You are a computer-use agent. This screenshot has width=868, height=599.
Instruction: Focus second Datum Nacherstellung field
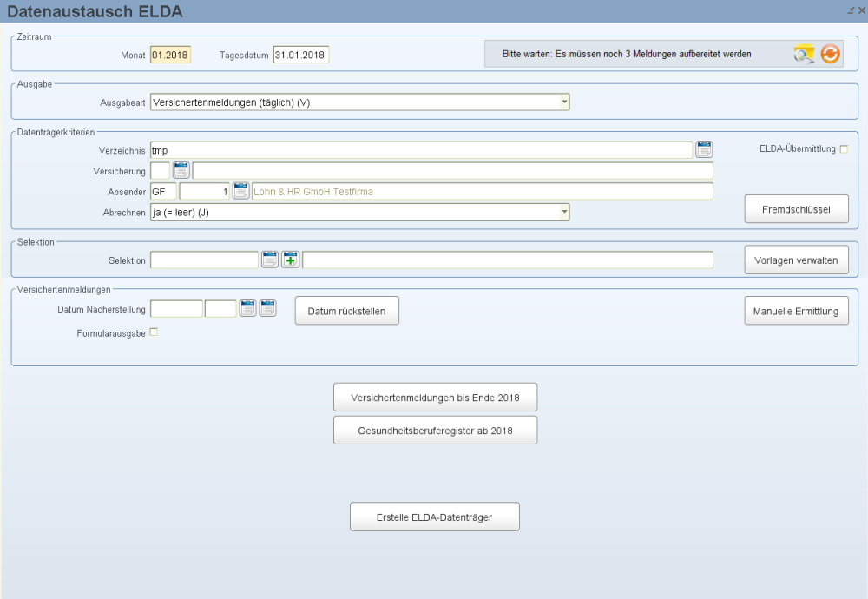(x=220, y=308)
